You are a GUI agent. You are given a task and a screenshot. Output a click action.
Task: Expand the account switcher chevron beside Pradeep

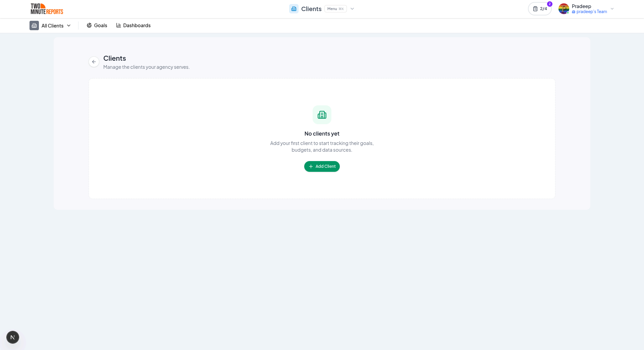(x=612, y=9)
